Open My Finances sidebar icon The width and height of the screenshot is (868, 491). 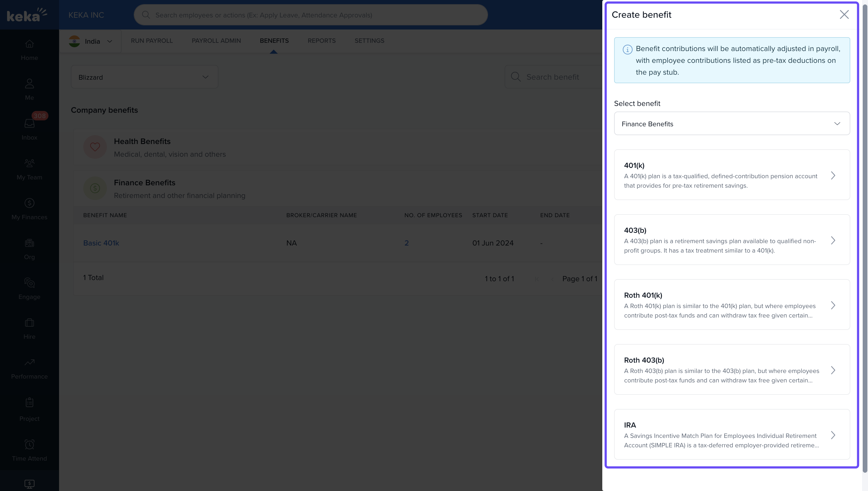29,208
